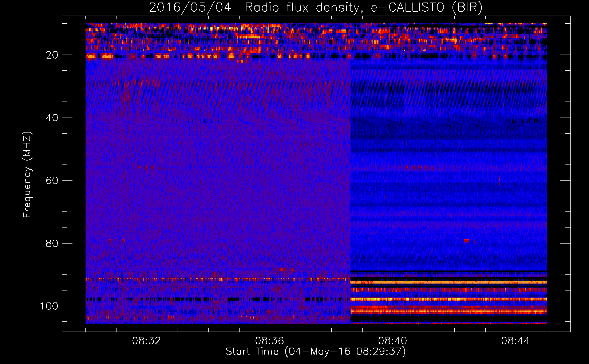Select the 100 MHz frequency tick label
589x364 pixels.
[x=49, y=306]
